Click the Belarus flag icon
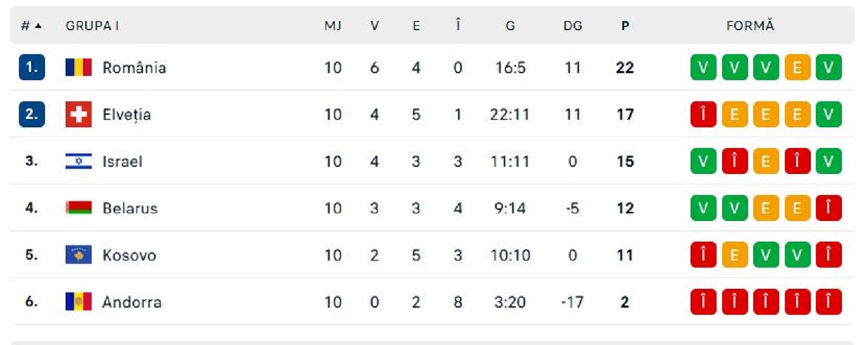Viewport: 868px width, 345px height. point(78,208)
